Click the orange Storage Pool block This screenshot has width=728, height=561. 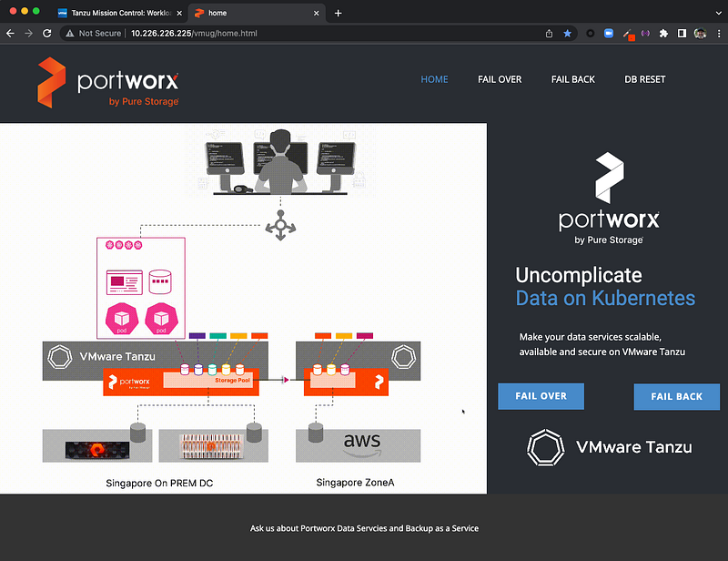pos(208,380)
